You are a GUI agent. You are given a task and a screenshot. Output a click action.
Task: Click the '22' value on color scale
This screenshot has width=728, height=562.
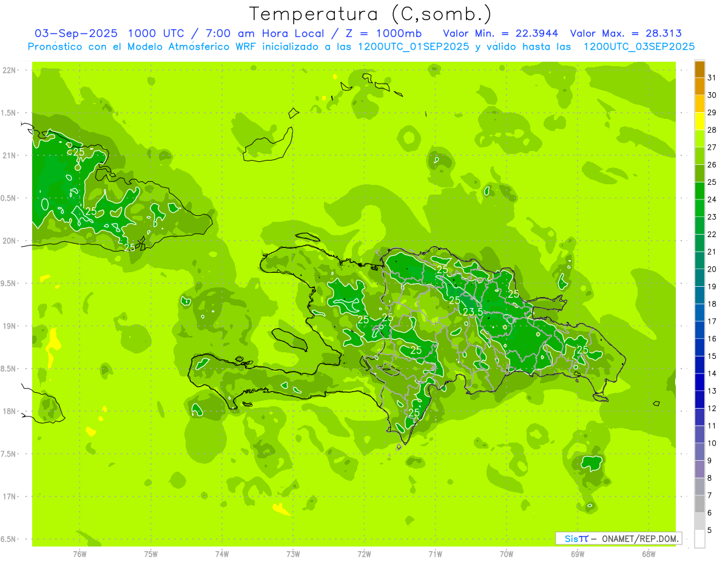(712, 234)
